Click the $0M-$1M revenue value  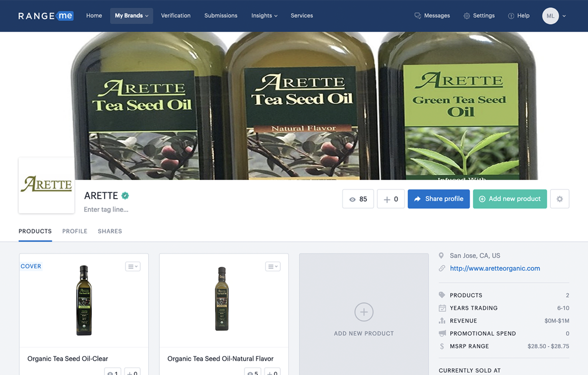coord(556,321)
